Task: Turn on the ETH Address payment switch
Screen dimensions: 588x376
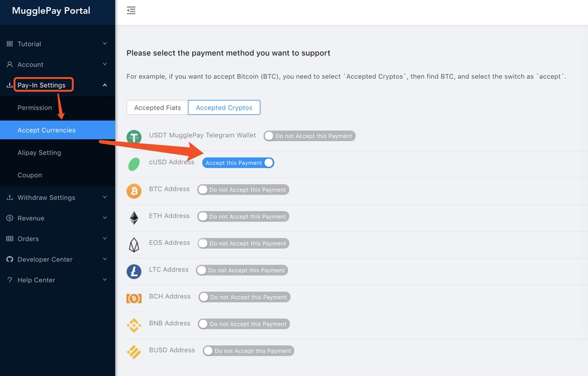Action: tap(243, 217)
